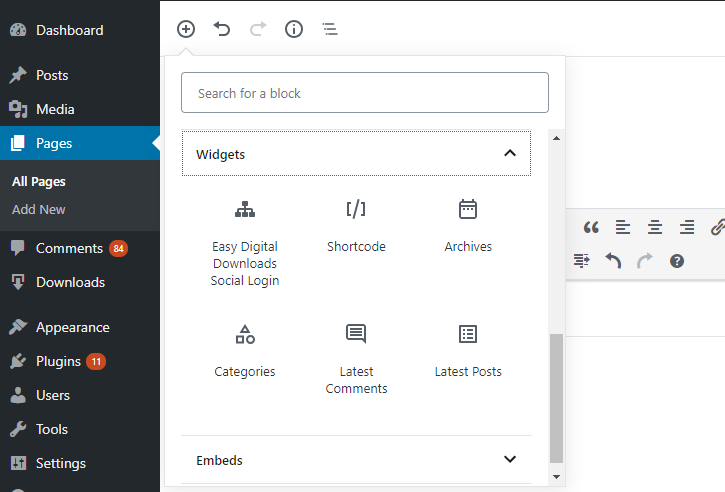The height and width of the screenshot is (492, 725).
Task: Open block navigation list icon
Action: [330, 29]
